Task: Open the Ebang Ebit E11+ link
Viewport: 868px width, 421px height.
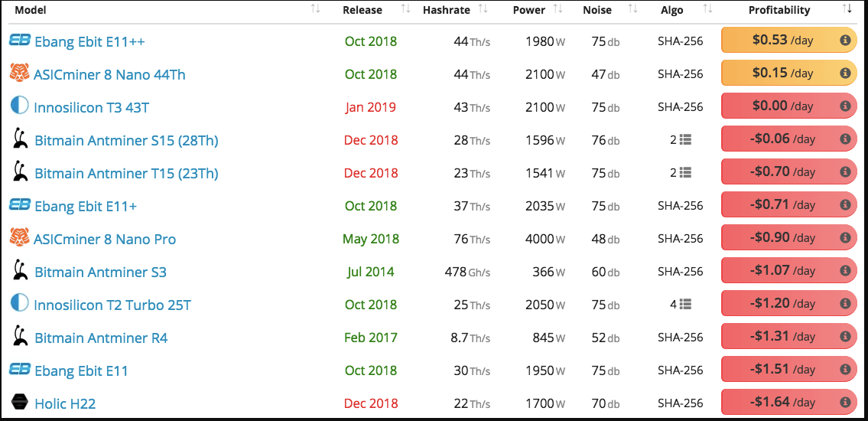Action: point(85,206)
